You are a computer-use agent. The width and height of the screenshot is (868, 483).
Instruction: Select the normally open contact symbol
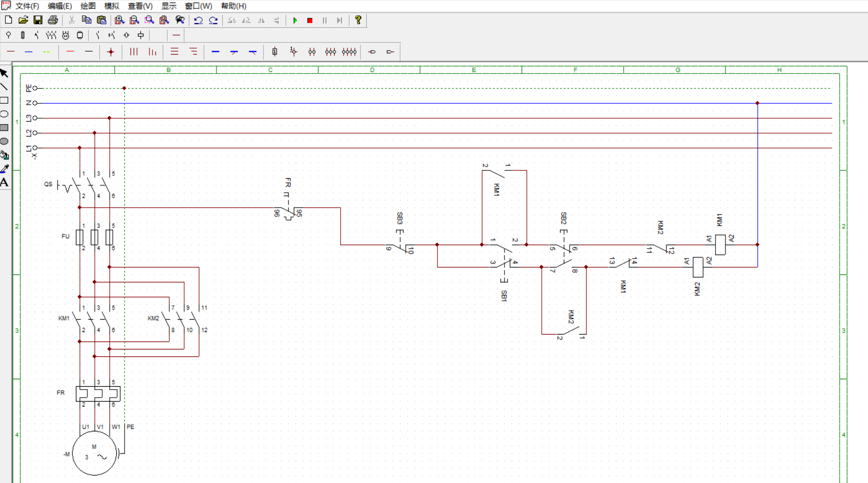[x=98, y=35]
